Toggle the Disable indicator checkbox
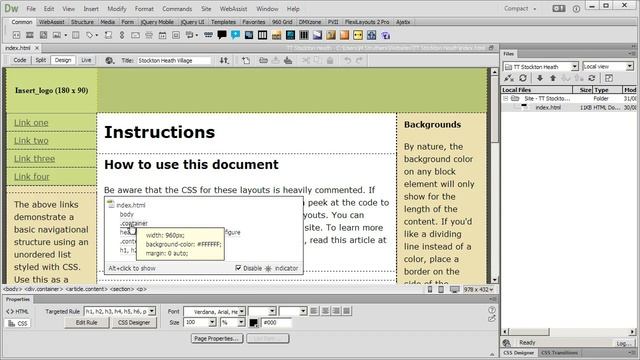 (x=238, y=268)
